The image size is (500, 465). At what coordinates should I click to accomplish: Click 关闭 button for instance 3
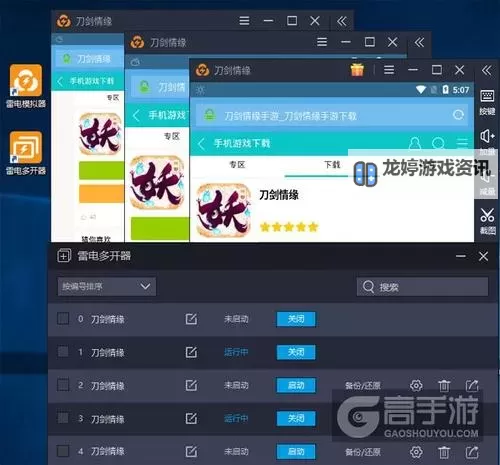pyautogui.click(x=296, y=418)
